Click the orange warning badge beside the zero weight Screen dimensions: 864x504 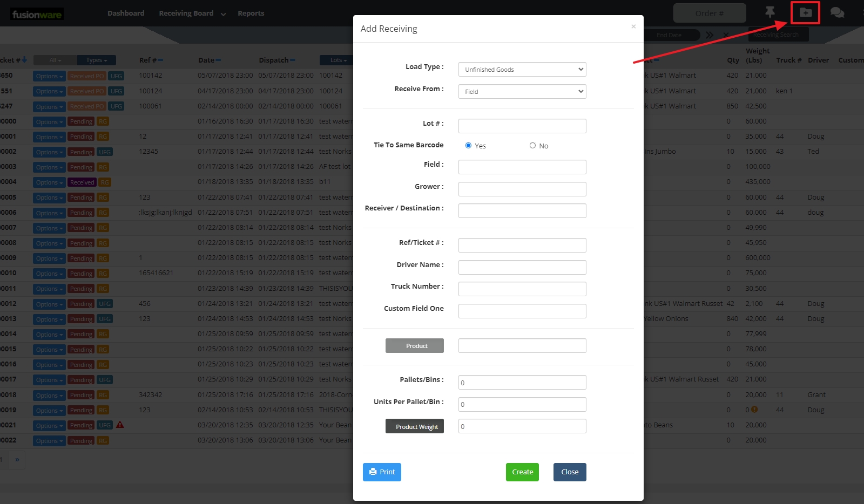[x=754, y=410]
